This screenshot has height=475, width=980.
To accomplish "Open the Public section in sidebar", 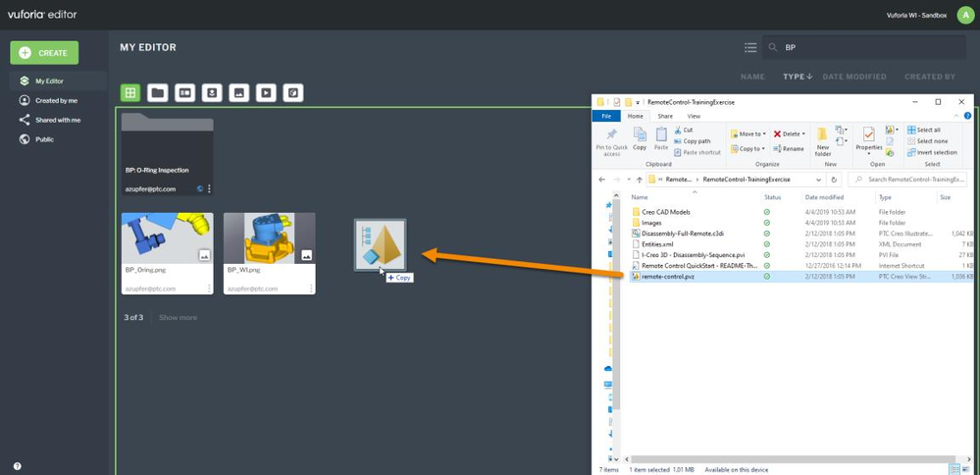I will [x=44, y=139].
